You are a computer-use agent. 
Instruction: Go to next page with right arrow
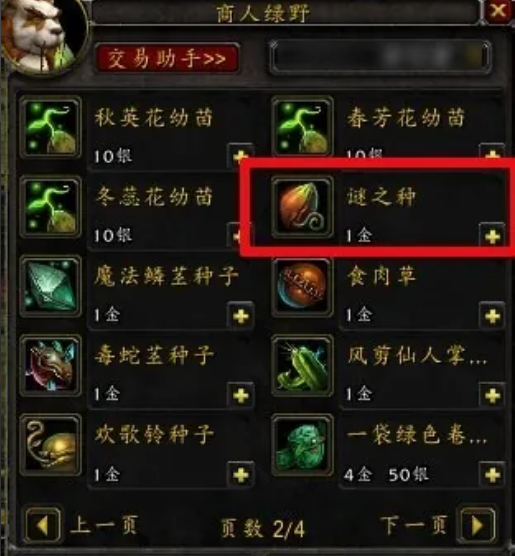[x=477, y=526]
